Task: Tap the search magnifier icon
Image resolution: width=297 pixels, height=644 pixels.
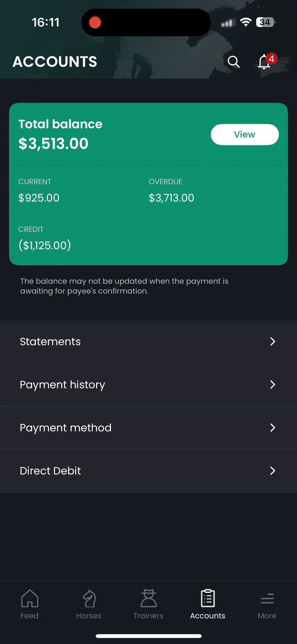Action: (234, 62)
